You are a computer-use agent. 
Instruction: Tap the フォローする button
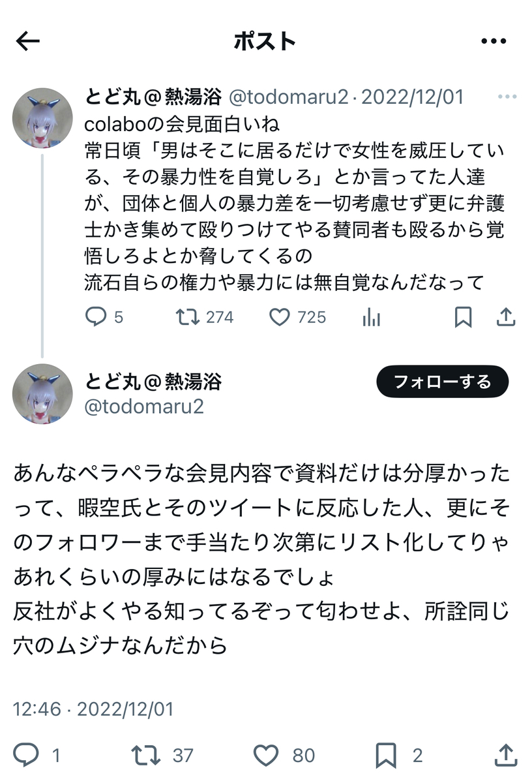pyautogui.click(x=443, y=382)
